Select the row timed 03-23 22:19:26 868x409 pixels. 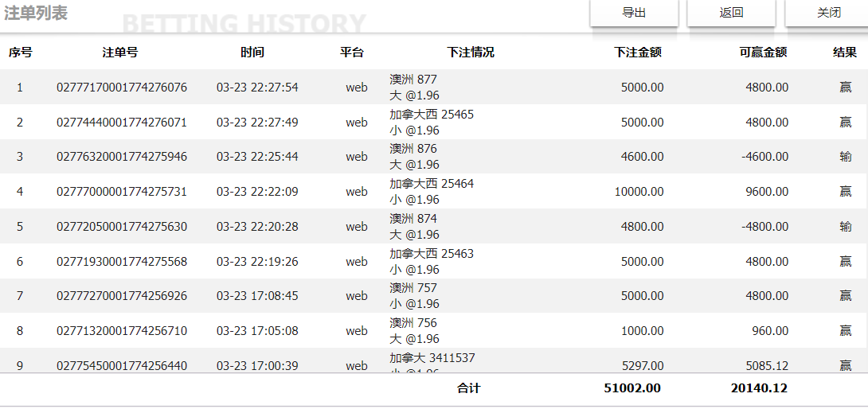(x=257, y=262)
